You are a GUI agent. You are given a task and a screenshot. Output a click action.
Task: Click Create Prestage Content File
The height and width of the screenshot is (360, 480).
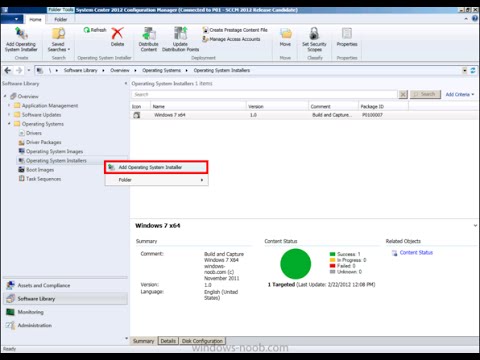pos(235,30)
